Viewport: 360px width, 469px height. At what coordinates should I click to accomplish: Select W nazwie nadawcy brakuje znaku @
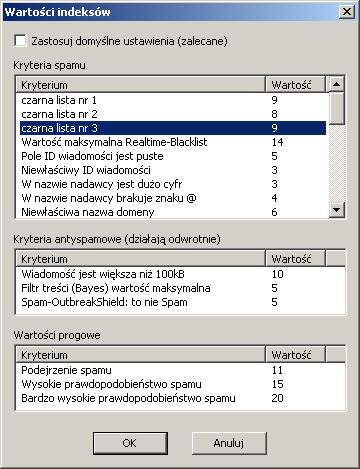(x=173, y=198)
